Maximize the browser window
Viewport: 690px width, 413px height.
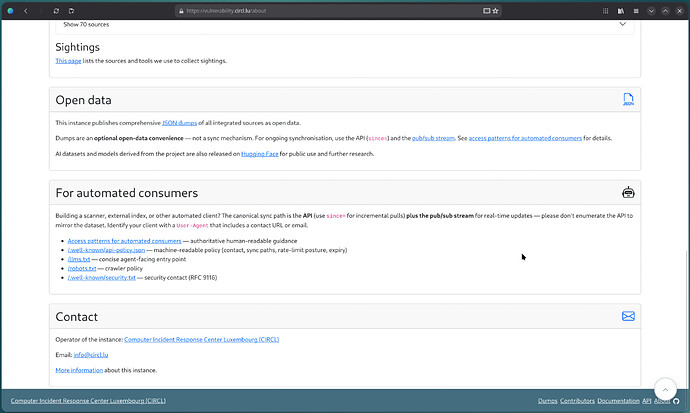pos(665,11)
